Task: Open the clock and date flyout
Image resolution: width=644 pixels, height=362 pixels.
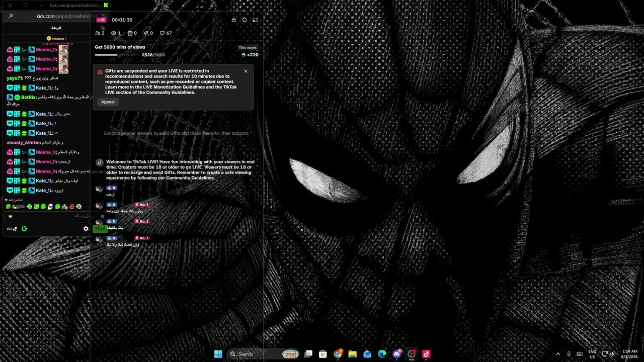Action: point(630,354)
